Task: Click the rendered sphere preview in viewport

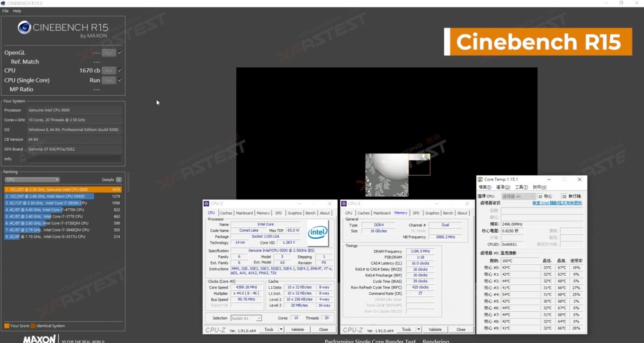Action: pyautogui.click(x=387, y=175)
